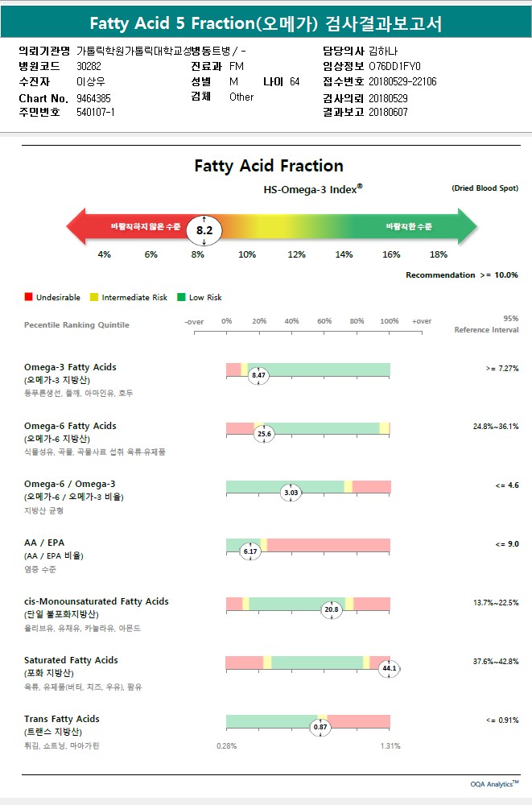This screenshot has width=532, height=805.
Task: Select the 44.1 Saturated Fatty Acids marker
Action: [x=390, y=668]
